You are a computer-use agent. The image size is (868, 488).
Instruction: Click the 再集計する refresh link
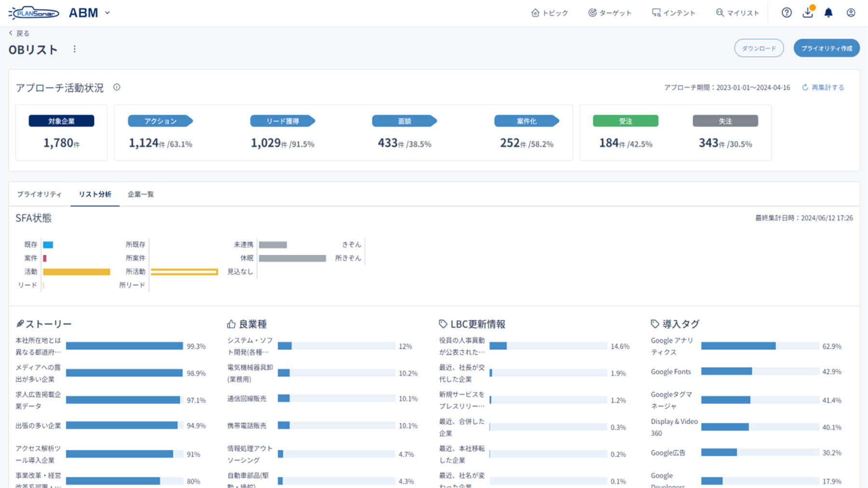coord(823,87)
